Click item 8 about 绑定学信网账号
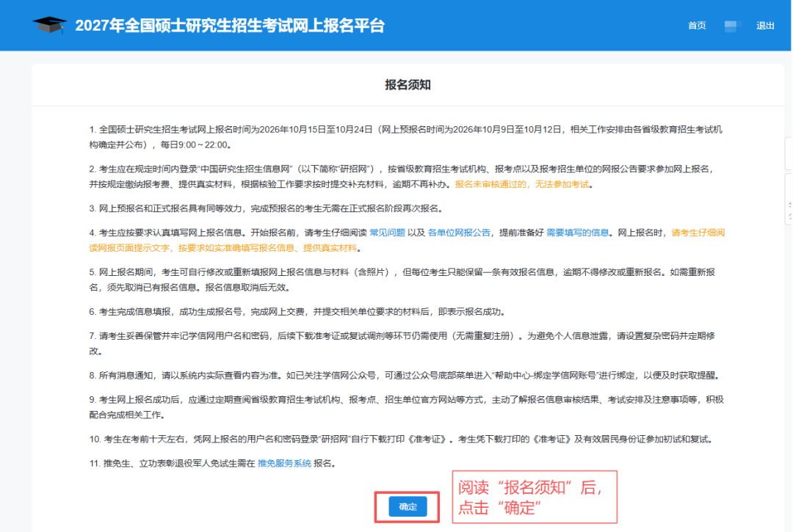793x532 pixels. pos(405,376)
